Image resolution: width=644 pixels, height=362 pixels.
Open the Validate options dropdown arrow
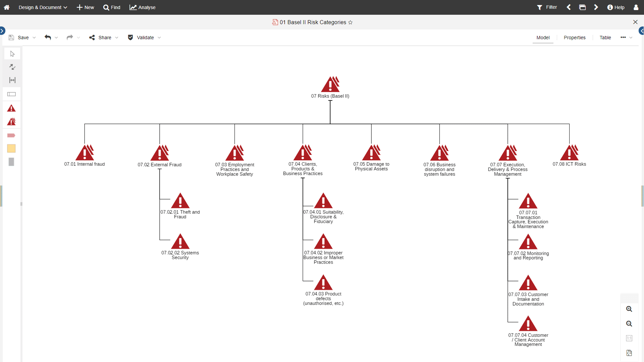160,38
